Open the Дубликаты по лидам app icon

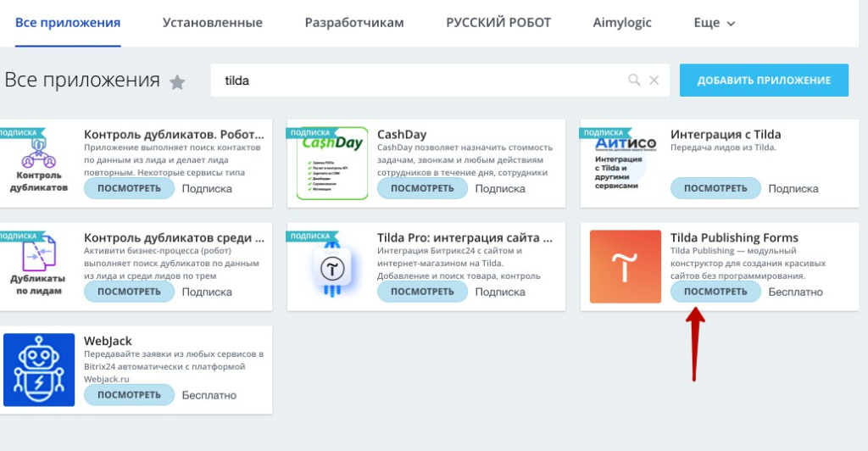coord(38,267)
